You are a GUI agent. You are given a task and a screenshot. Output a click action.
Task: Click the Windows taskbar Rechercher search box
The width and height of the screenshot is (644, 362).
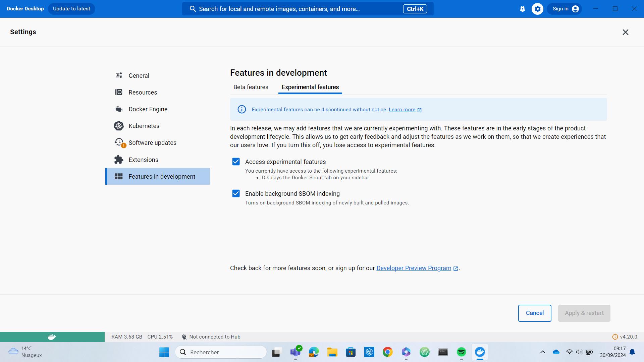pyautogui.click(x=221, y=352)
